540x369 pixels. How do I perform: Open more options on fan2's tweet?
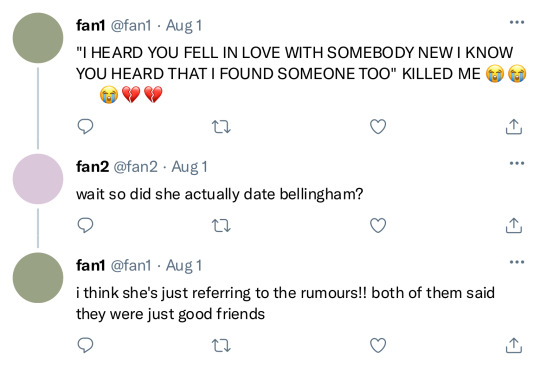[x=517, y=163]
